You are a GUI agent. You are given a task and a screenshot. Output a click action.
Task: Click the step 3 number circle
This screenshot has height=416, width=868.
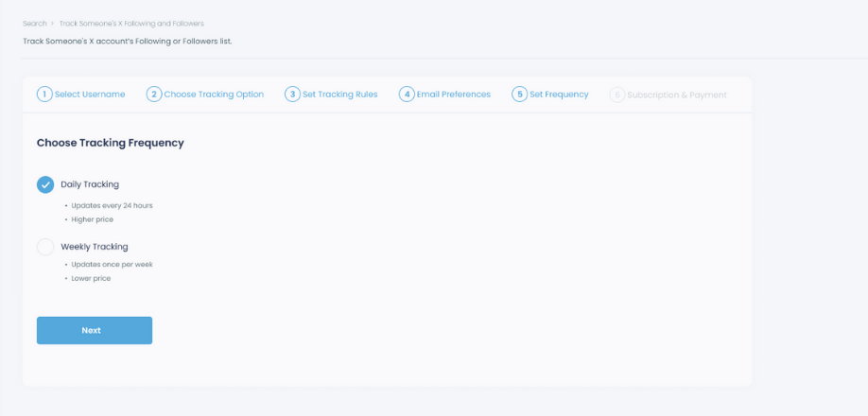click(293, 95)
